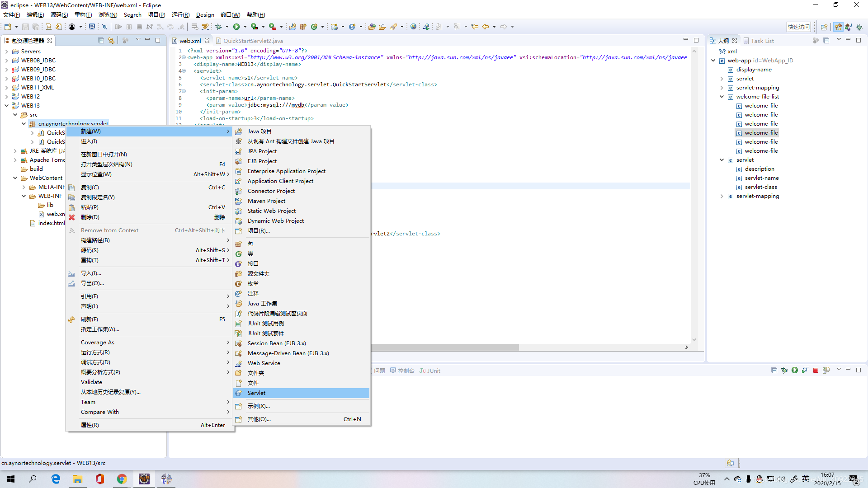Expand the WEB12 project node
Image resolution: width=868 pixels, height=488 pixels.
pyautogui.click(x=7, y=97)
